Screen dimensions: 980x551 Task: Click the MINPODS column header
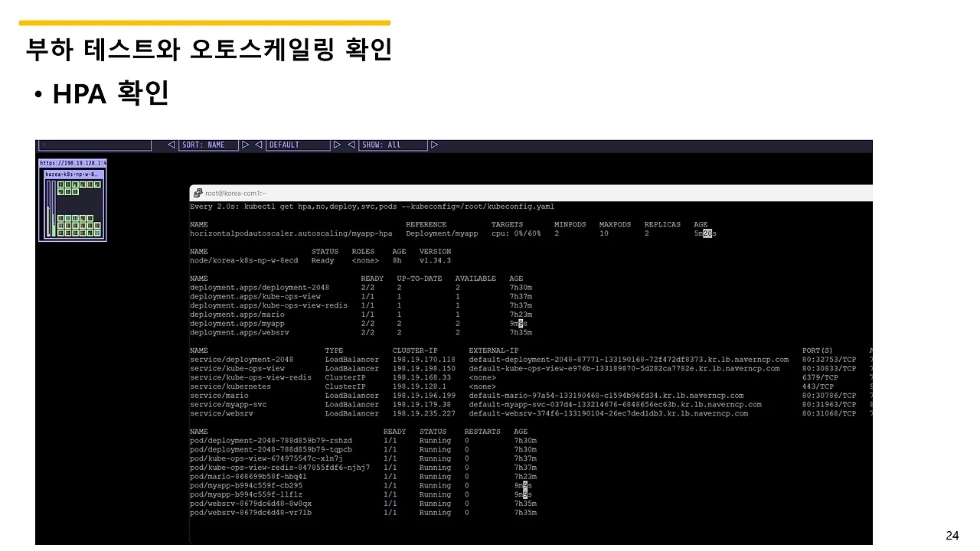[x=570, y=225]
